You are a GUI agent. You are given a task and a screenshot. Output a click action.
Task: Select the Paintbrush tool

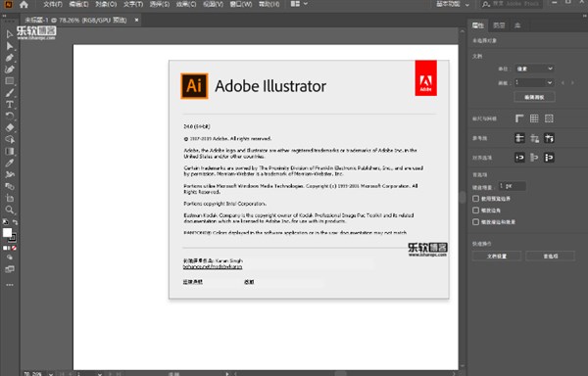click(10, 92)
